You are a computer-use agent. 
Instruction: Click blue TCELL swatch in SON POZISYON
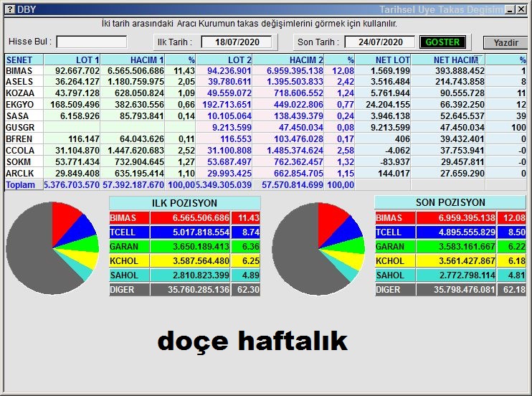395,232
